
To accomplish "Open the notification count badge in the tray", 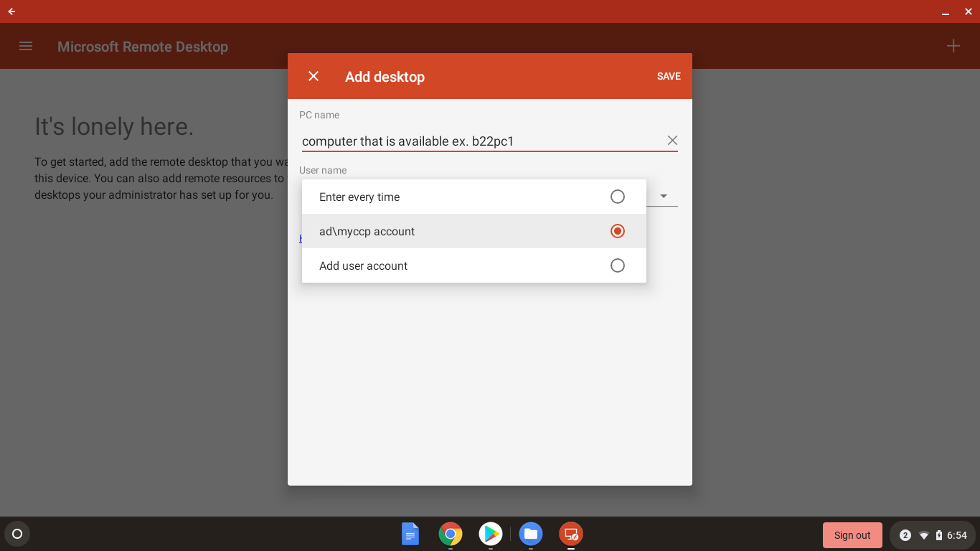I will coord(905,535).
